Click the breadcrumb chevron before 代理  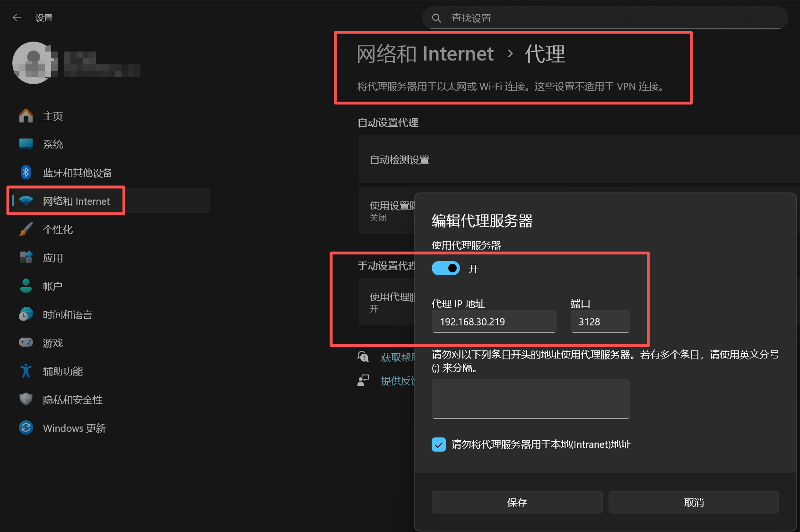(510, 54)
